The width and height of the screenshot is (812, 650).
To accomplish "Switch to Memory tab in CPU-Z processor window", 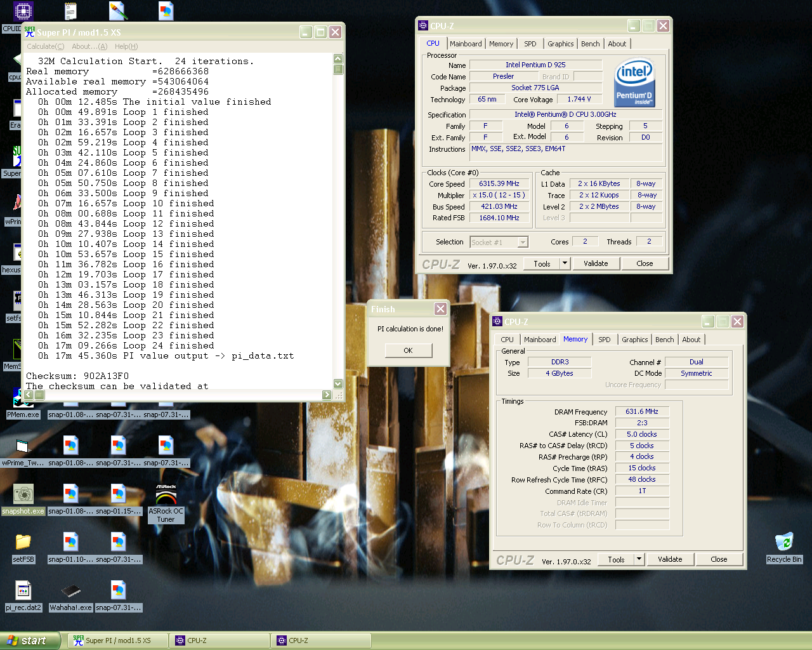I will pyautogui.click(x=501, y=44).
